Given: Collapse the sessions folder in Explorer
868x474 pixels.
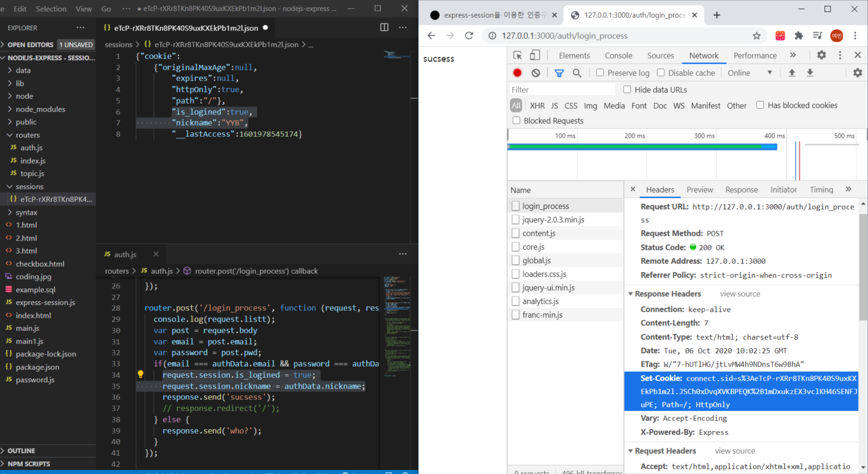Looking at the screenshot, I should pos(10,186).
